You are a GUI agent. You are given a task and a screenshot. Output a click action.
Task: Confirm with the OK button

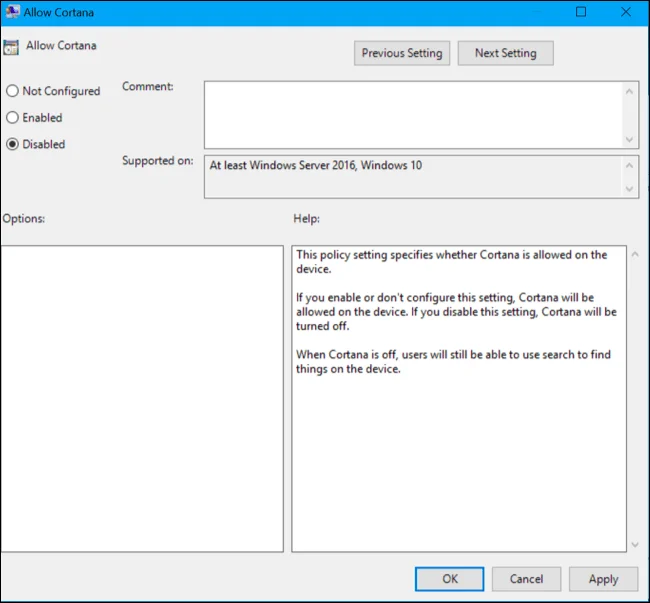tap(449, 579)
